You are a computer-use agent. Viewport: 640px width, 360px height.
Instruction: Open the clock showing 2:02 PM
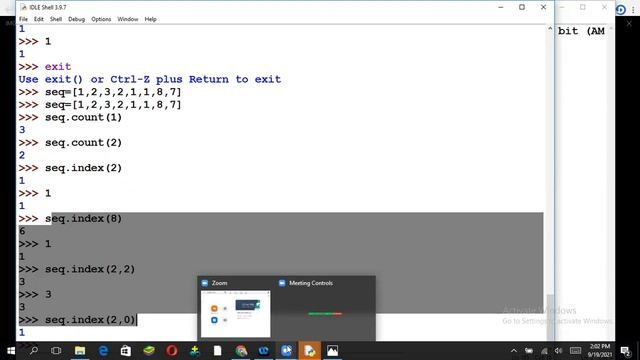(600, 351)
